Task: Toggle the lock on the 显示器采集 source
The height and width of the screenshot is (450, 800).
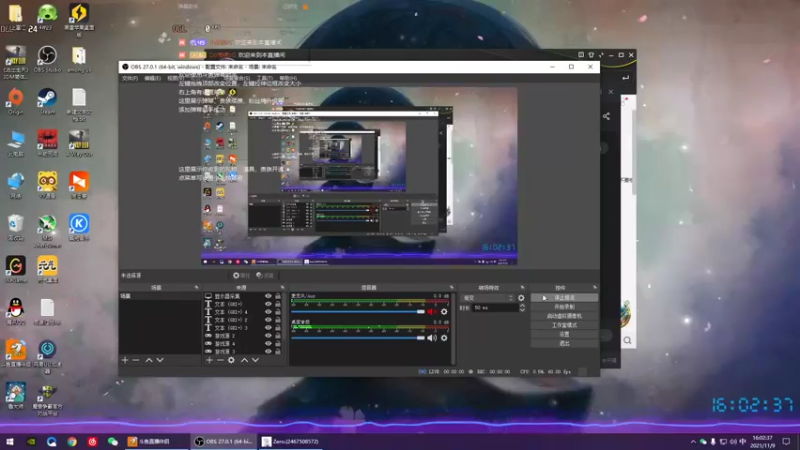Action: tap(278, 296)
